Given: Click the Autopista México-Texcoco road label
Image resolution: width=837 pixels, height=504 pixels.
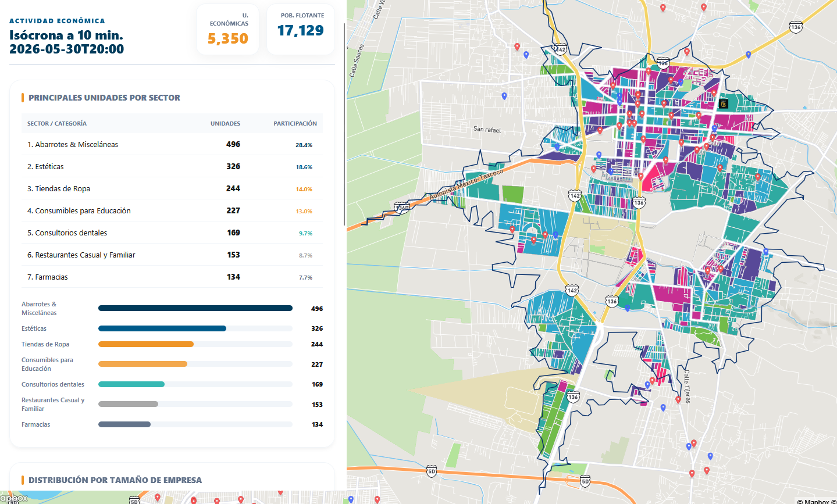Looking at the screenshot, I should coord(466,185).
